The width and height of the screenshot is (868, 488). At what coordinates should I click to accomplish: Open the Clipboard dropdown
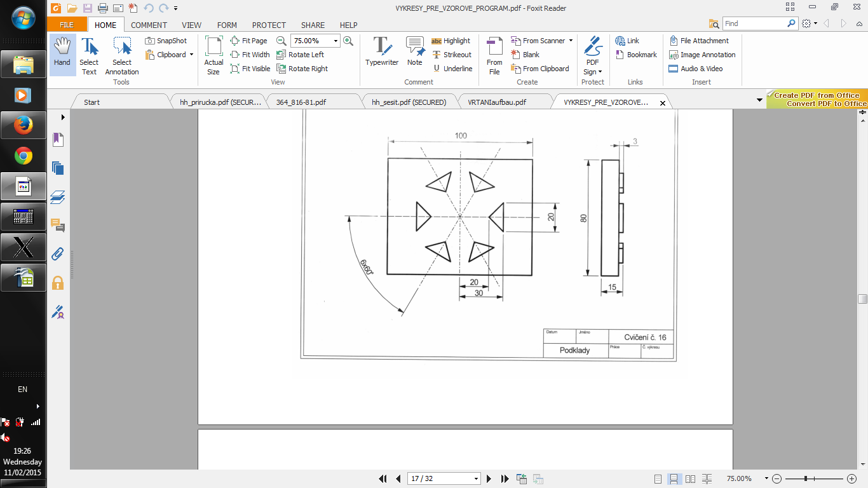pyautogui.click(x=191, y=55)
